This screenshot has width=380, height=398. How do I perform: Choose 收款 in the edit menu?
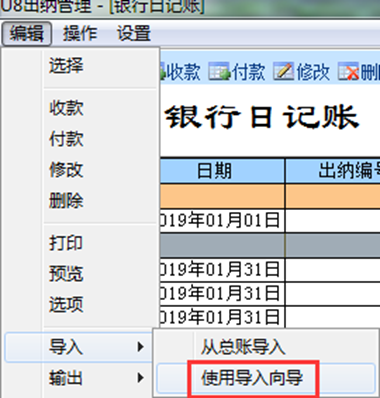coord(66,108)
